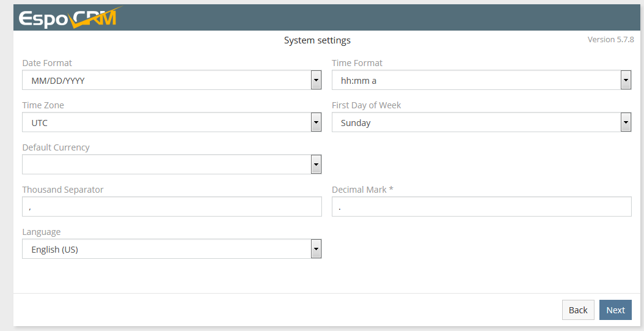
Task: Click the Thousand Separator label
Action: click(x=63, y=190)
